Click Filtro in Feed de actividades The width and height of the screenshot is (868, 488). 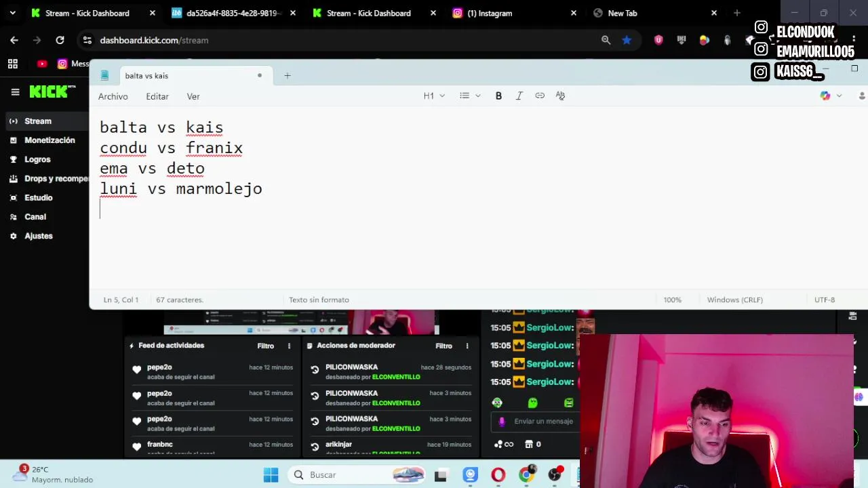tap(265, 346)
